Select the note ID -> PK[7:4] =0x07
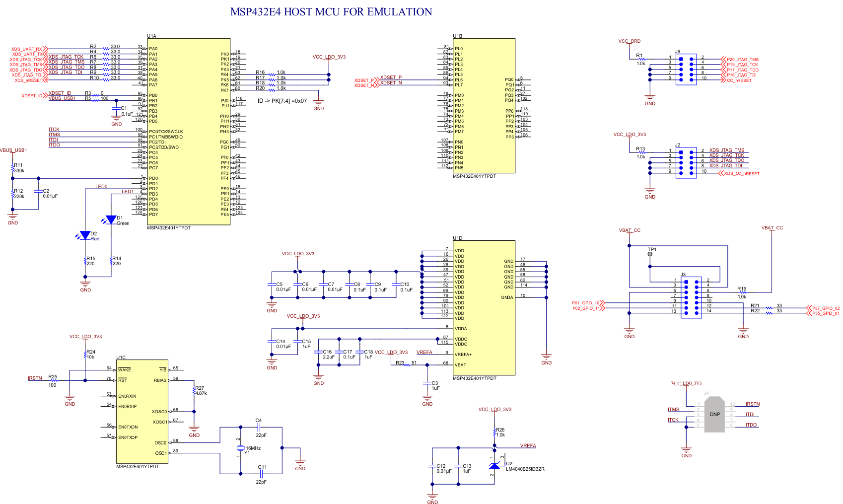843x504 pixels. pos(282,101)
